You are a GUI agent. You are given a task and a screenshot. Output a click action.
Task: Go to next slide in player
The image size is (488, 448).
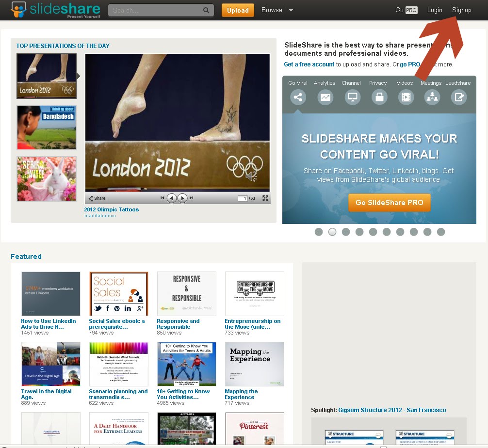coord(182,198)
